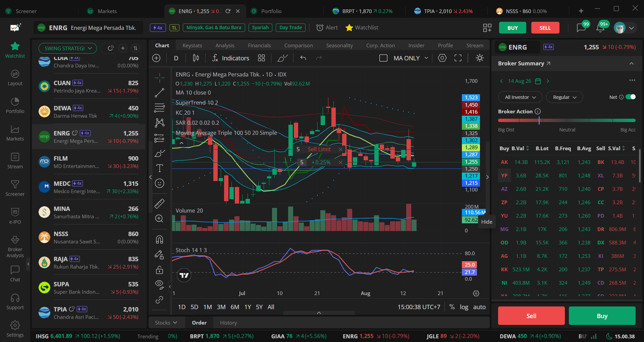
Task: Open the Seasonality tab
Action: pos(340,46)
